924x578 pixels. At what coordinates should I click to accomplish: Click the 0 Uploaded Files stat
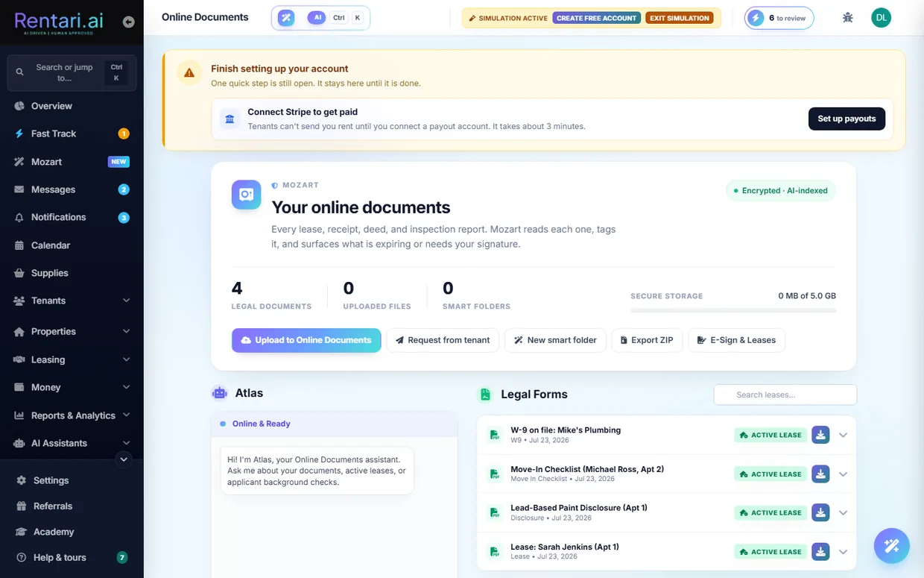376,295
